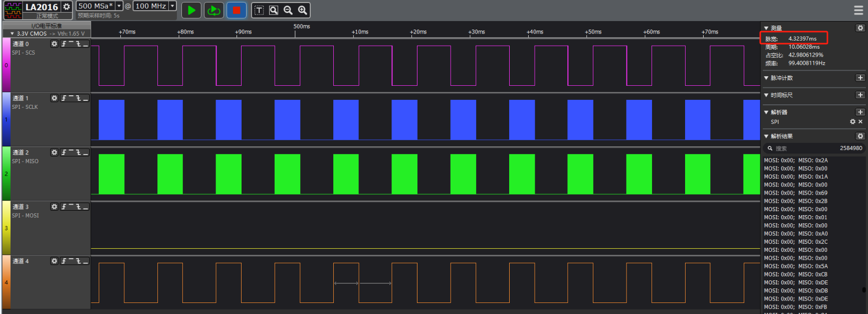This screenshot has height=314, width=868.
Task: Toggle rising-edge trigger on channel 0
Action: 64,44
